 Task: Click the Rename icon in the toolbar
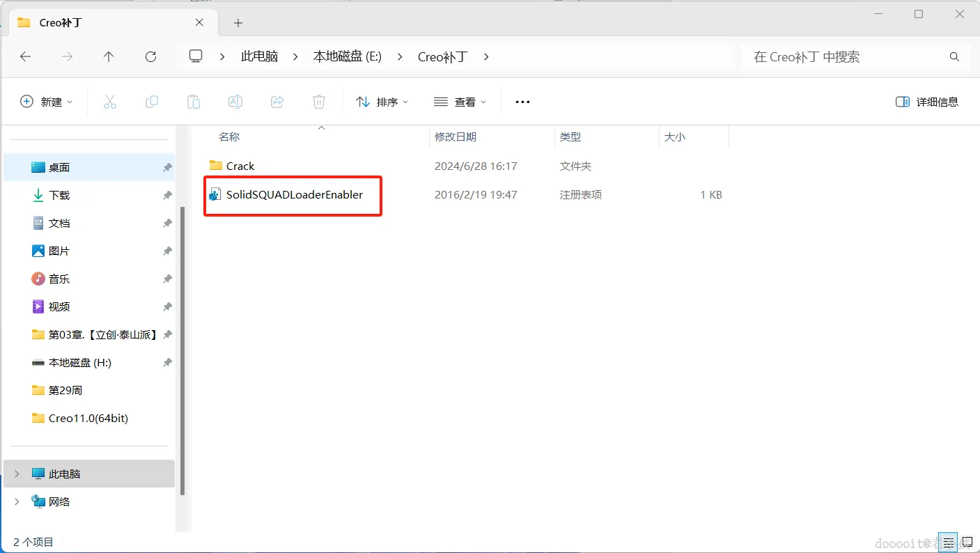coord(235,102)
